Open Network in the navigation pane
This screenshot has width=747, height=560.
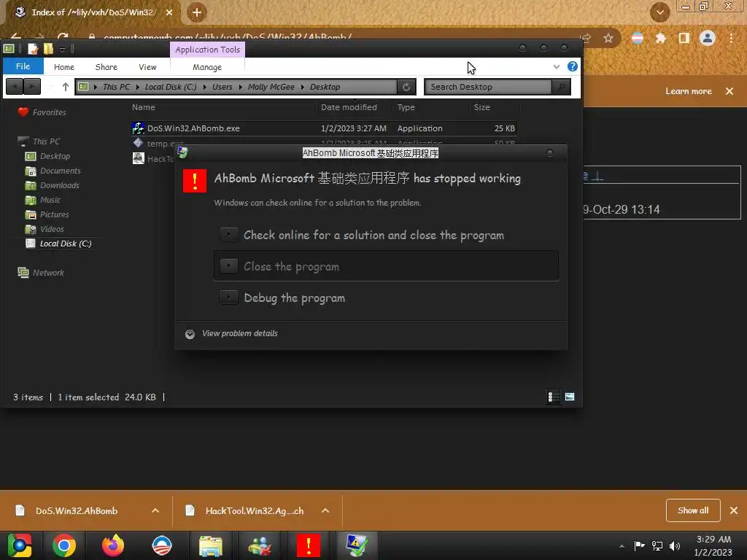pyautogui.click(x=48, y=273)
